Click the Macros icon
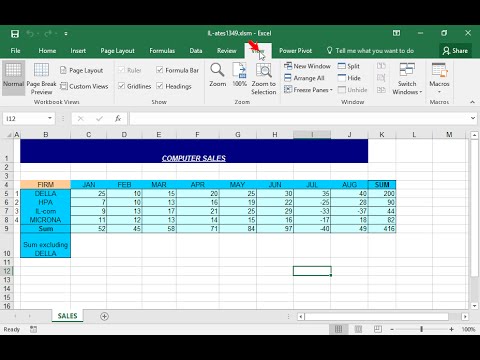 pyautogui.click(x=439, y=70)
